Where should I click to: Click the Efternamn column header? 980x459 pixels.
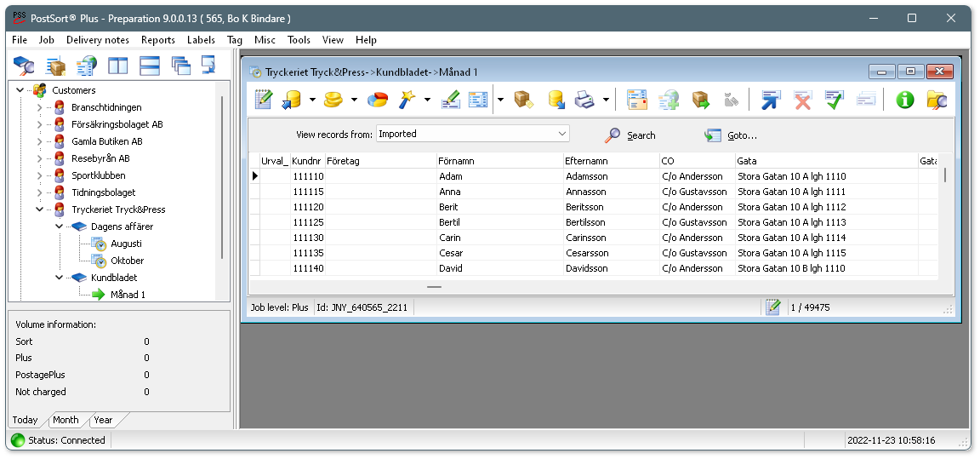coord(612,161)
